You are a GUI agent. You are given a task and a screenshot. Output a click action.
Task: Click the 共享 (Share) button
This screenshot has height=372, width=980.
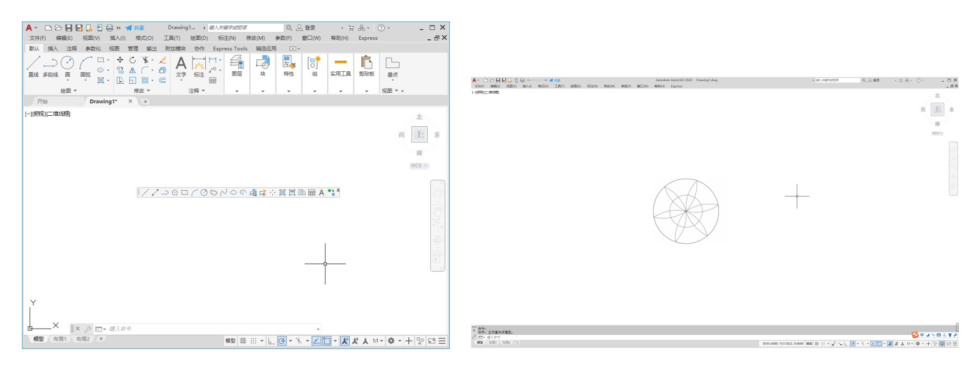tap(135, 28)
